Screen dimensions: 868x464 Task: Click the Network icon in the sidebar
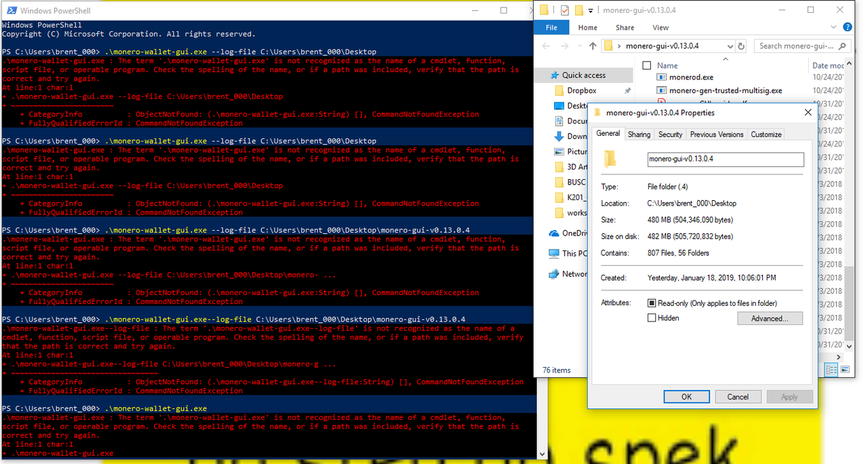[x=554, y=274]
